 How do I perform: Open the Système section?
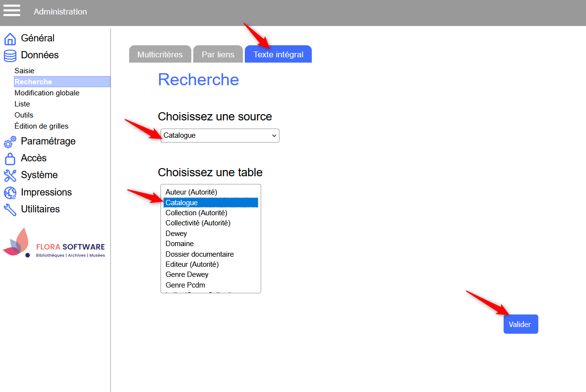click(39, 175)
